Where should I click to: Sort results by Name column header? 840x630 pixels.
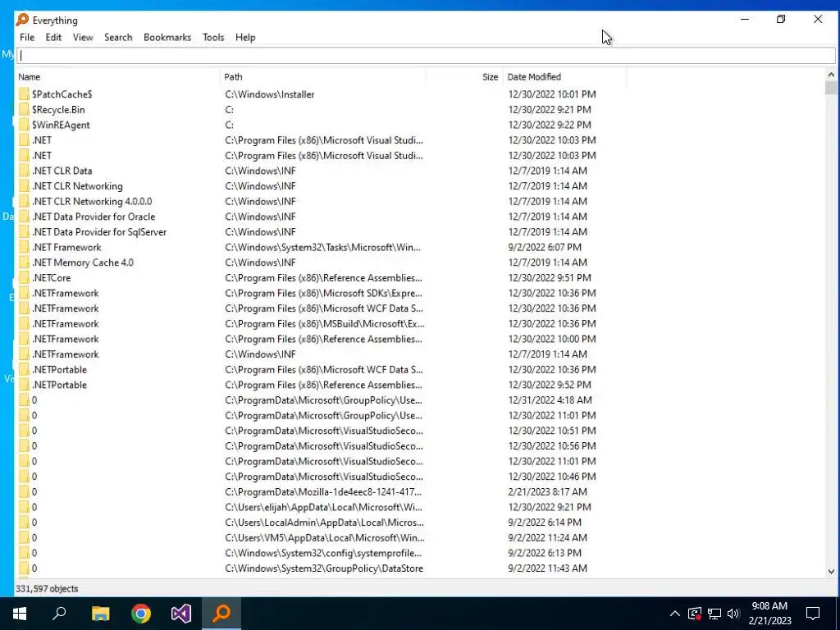118,76
